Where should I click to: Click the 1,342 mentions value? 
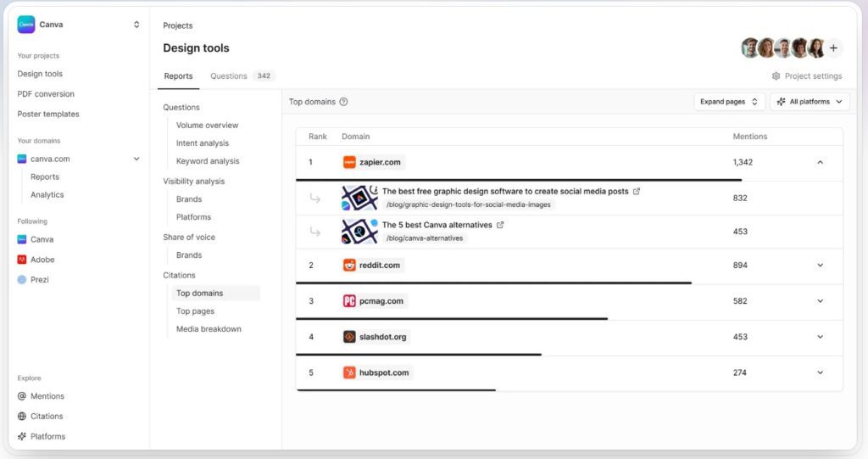(743, 162)
